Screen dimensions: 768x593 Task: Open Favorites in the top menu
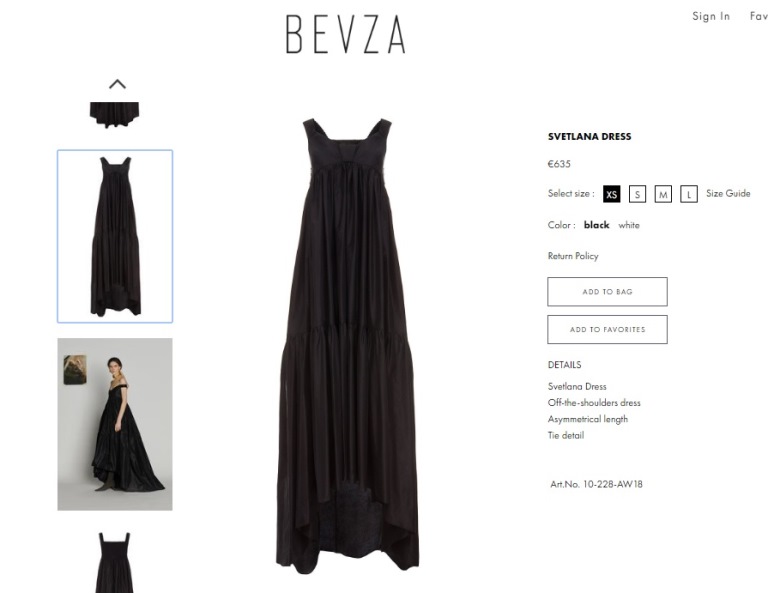pos(759,16)
